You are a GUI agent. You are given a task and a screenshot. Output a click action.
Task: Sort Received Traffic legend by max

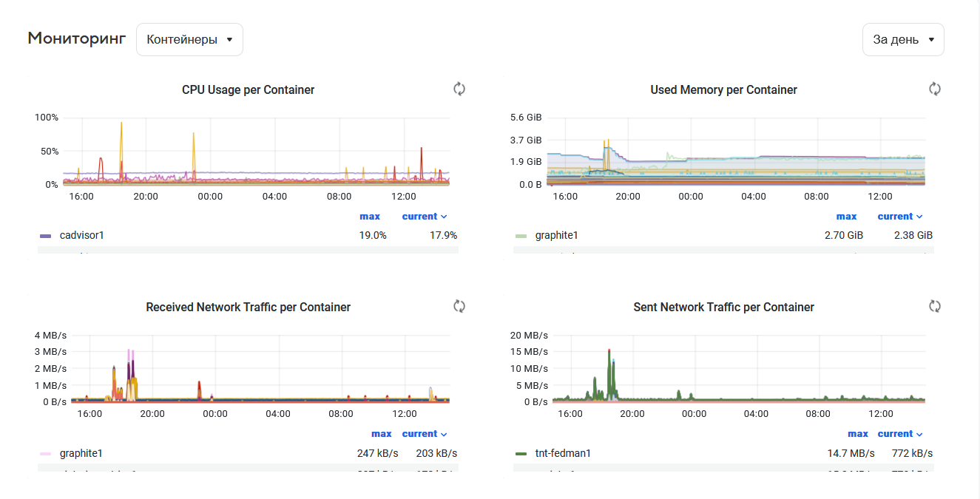click(x=382, y=434)
